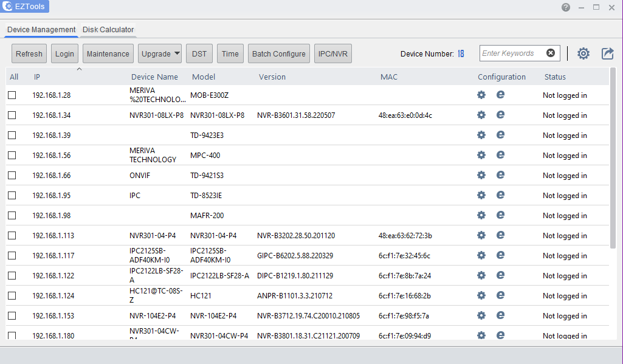
Task: Click the Status column header
Action: coord(555,77)
